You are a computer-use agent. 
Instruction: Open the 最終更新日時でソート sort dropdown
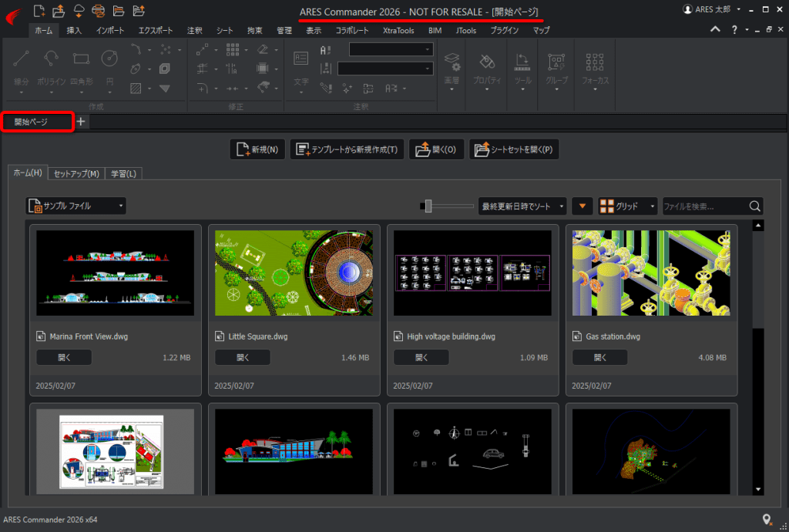pyautogui.click(x=522, y=206)
